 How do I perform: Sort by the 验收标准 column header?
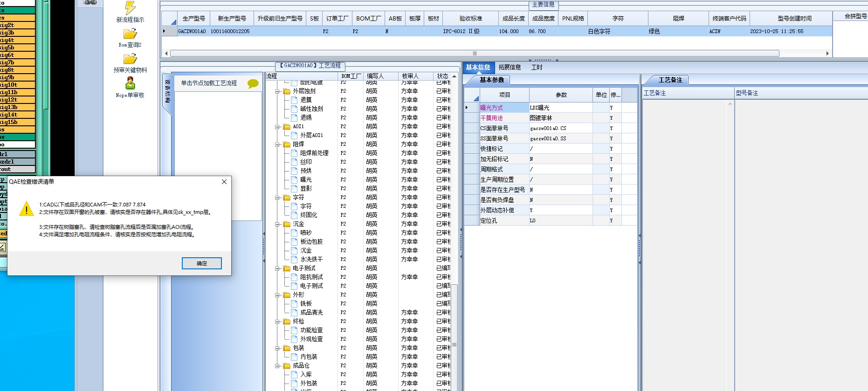tap(471, 19)
